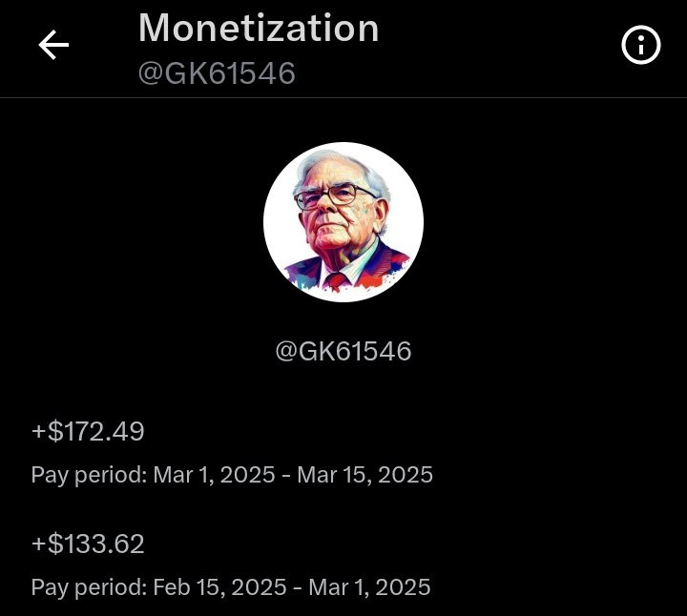Click the Mar 1 – Mar 15 pay period line
The height and width of the screenshot is (616, 687).
click(232, 474)
